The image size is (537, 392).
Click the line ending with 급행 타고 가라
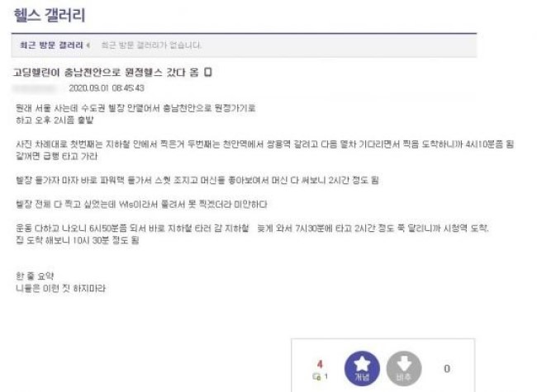pos(57,156)
